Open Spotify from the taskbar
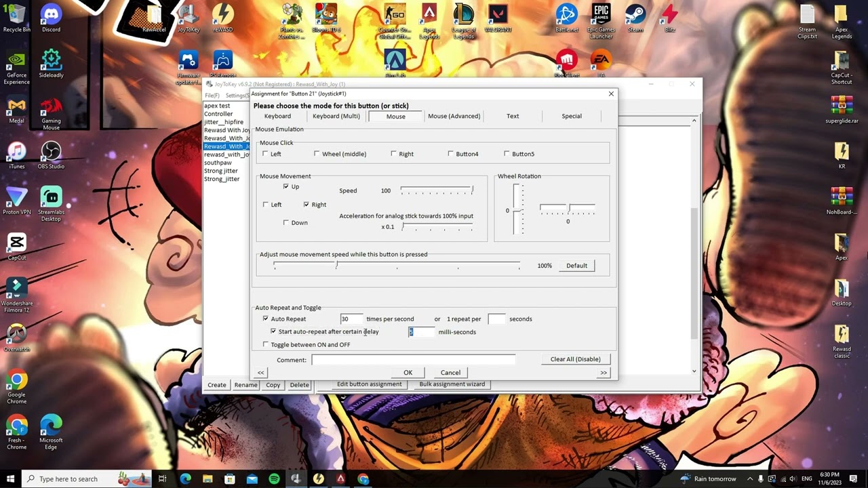Screen dimensions: 868x488 tap(274, 479)
